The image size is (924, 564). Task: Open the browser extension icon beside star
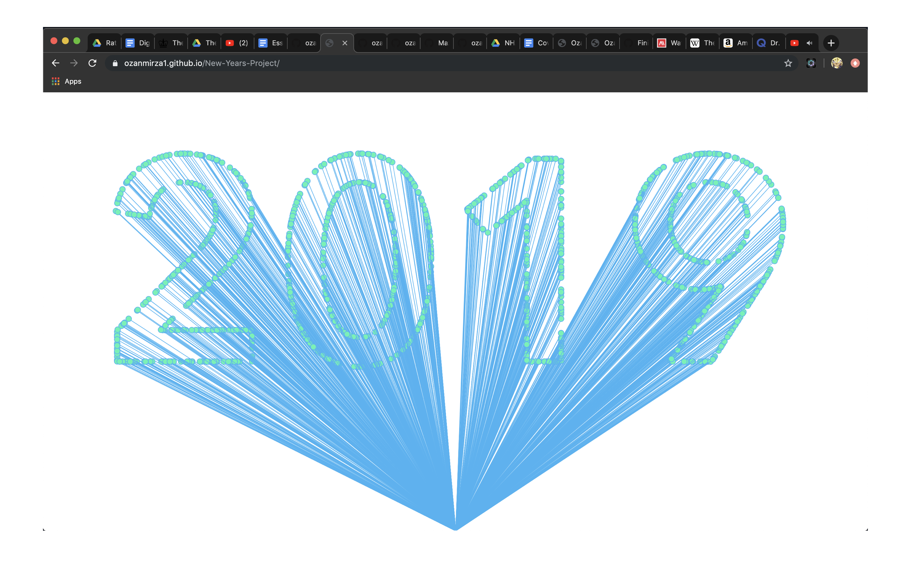pyautogui.click(x=811, y=63)
